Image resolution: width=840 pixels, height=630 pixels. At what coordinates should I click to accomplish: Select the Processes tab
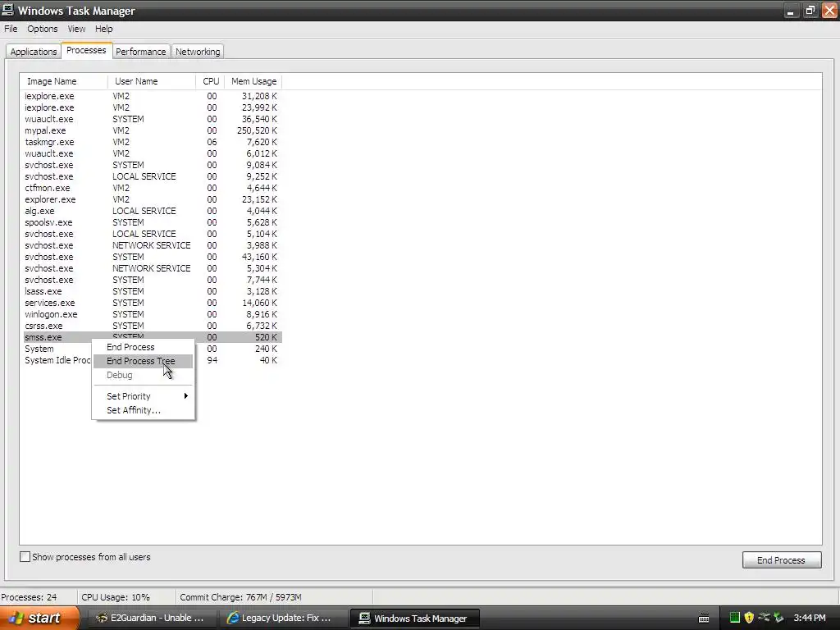click(86, 50)
